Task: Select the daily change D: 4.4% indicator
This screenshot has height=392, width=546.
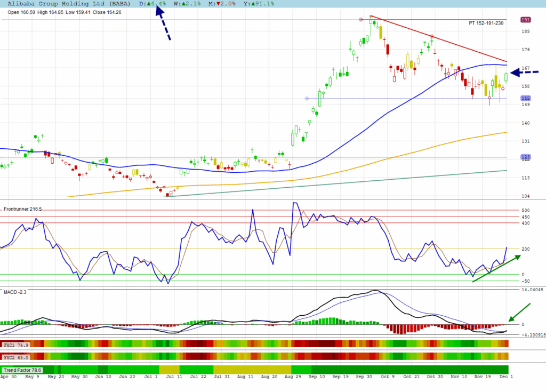Action: click(152, 3)
